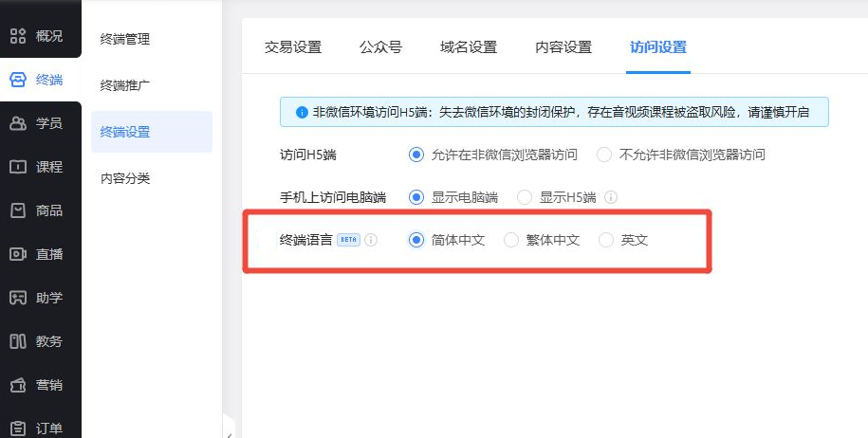
Task: Select 英文 as terminal language
Action: (x=606, y=240)
